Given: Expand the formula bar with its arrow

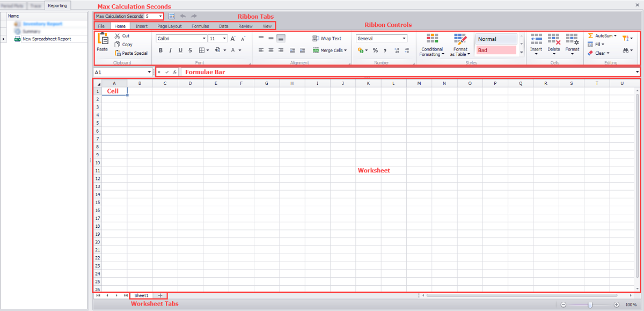Looking at the screenshot, I should (637, 72).
